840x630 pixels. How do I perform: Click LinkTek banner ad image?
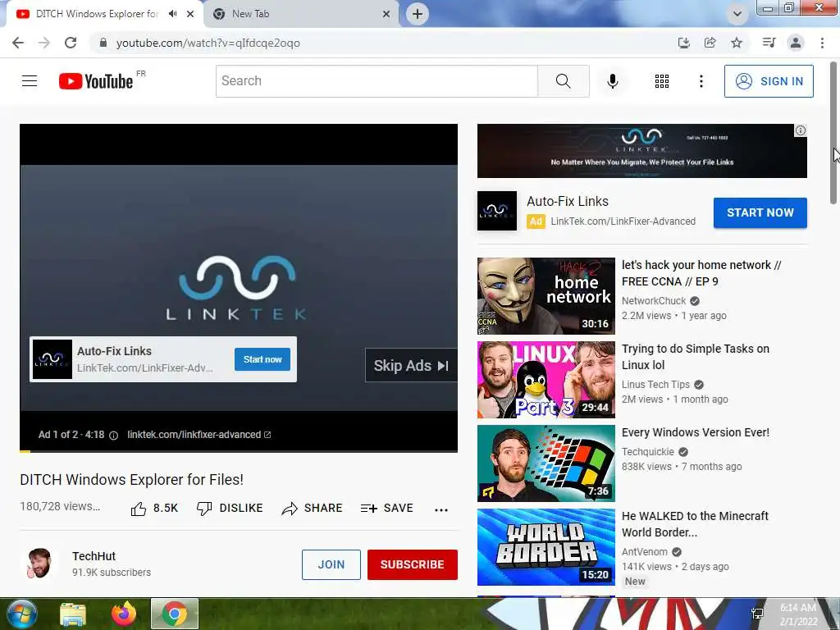coord(641,151)
